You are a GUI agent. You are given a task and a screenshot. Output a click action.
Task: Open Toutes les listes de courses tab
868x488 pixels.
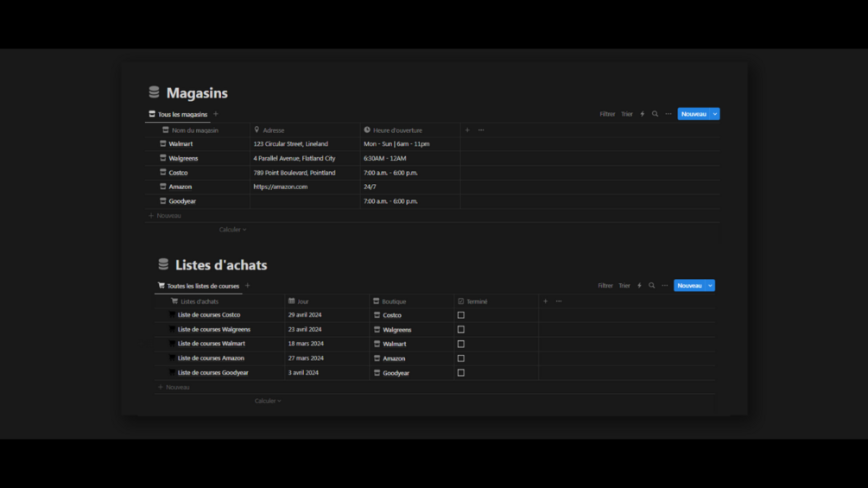click(198, 286)
